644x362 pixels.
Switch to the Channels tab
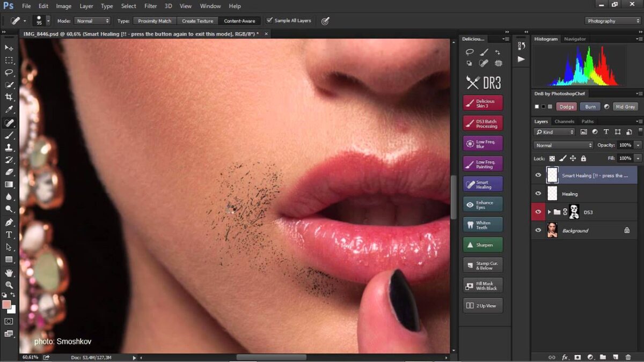564,121
